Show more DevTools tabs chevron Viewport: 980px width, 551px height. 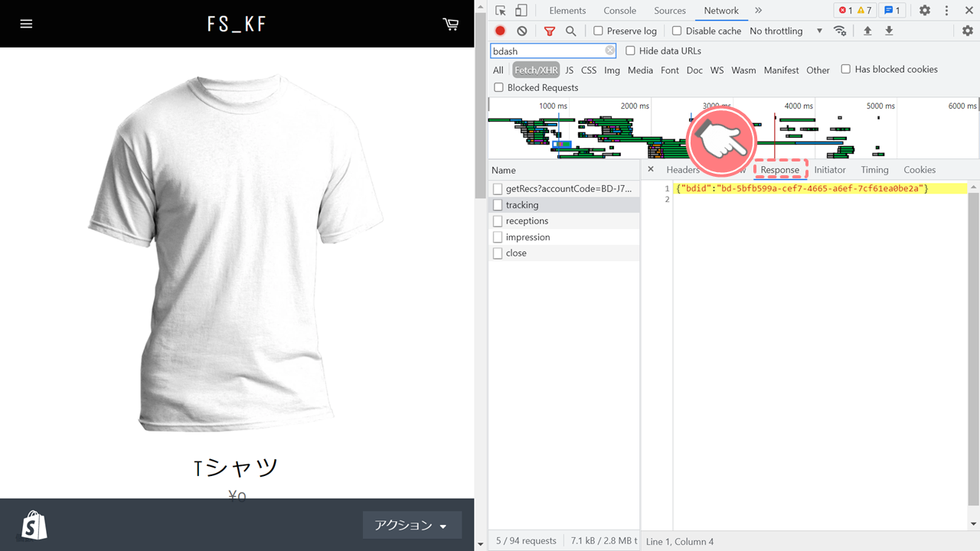click(x=758, y=11)
